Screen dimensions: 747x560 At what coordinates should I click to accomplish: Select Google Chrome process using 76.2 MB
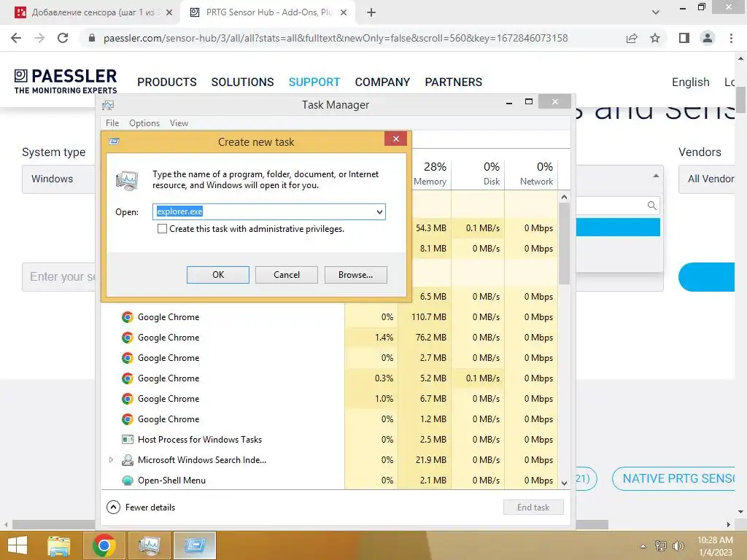coord(329,338)
